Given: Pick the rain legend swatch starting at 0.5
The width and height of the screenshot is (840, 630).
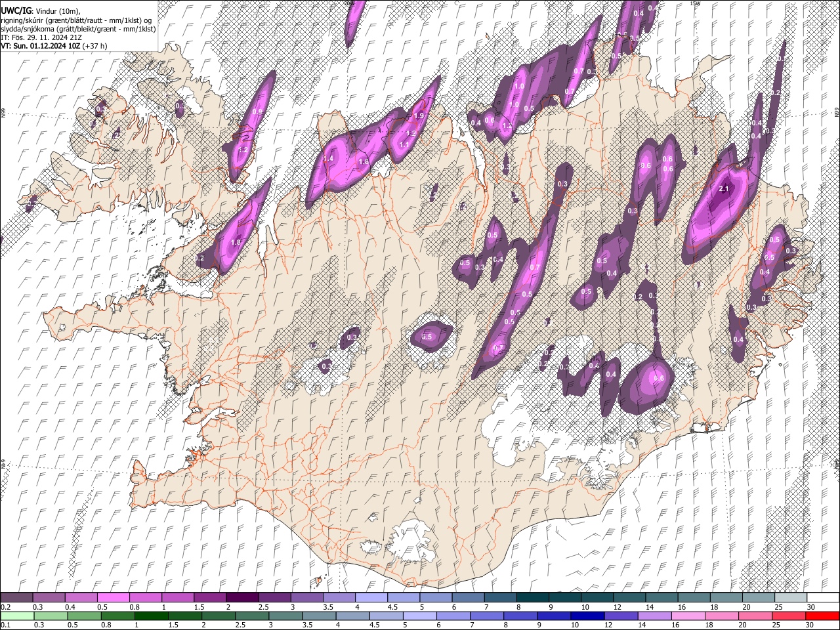Looking at the screenshot, I should [x=84, y=616].
